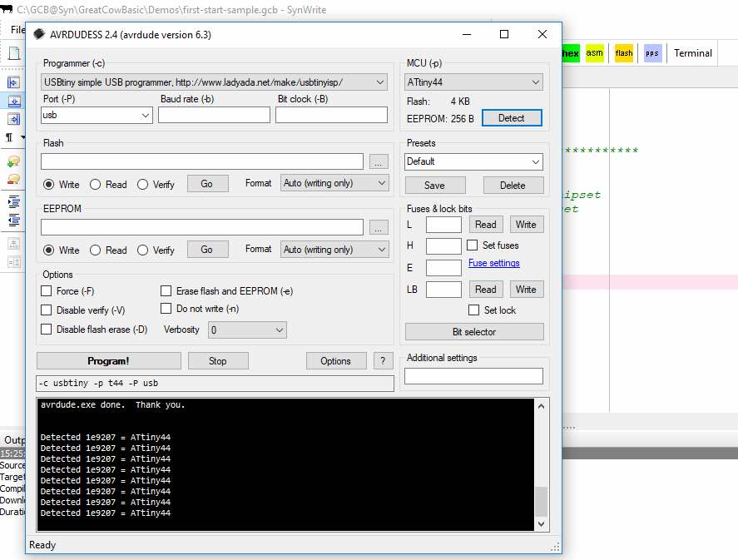Toggle the pilcrow non-printing characters icon
This screenshot has width=738, height=560.
[x=9, y=137]
